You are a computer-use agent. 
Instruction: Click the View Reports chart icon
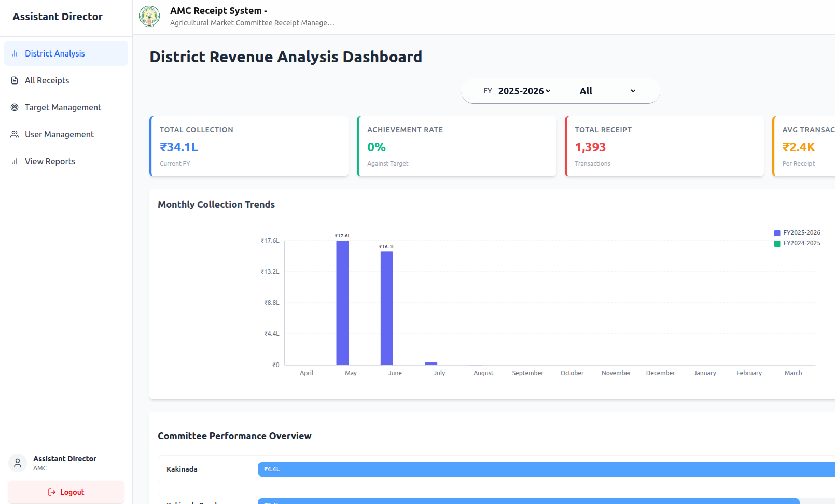(x=15, y=161)
